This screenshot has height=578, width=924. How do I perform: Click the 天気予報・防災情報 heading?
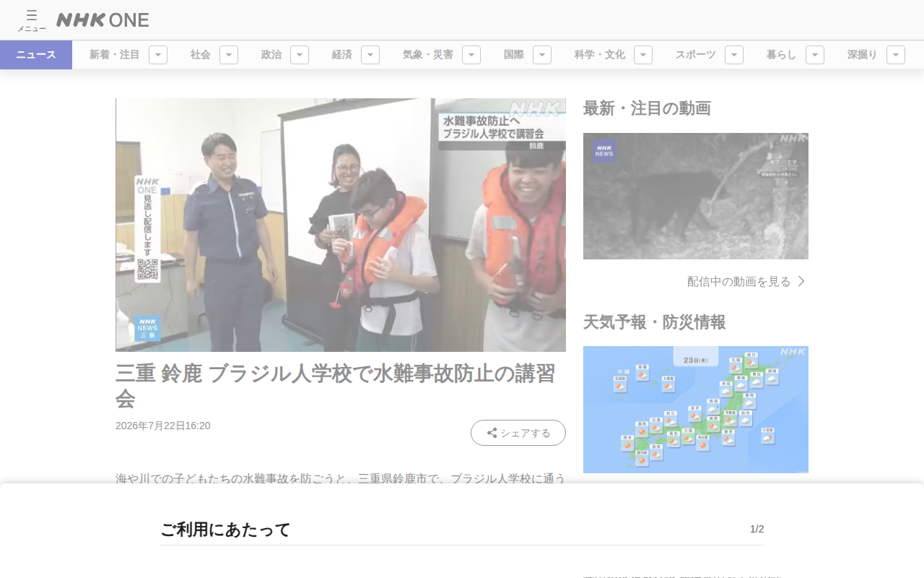[655, 322]
